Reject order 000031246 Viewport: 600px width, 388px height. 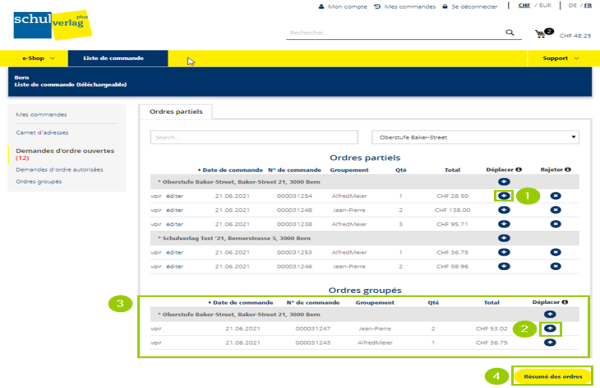click(556, 266)
